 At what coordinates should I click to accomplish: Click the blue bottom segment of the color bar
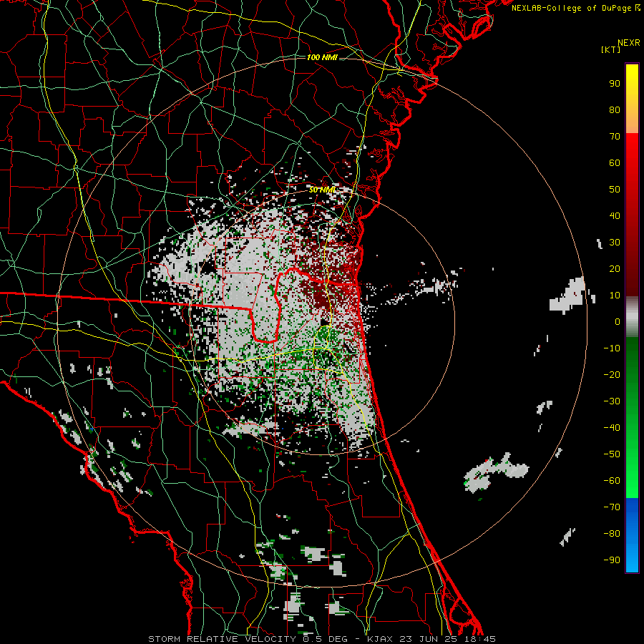(x=632, y=535)
